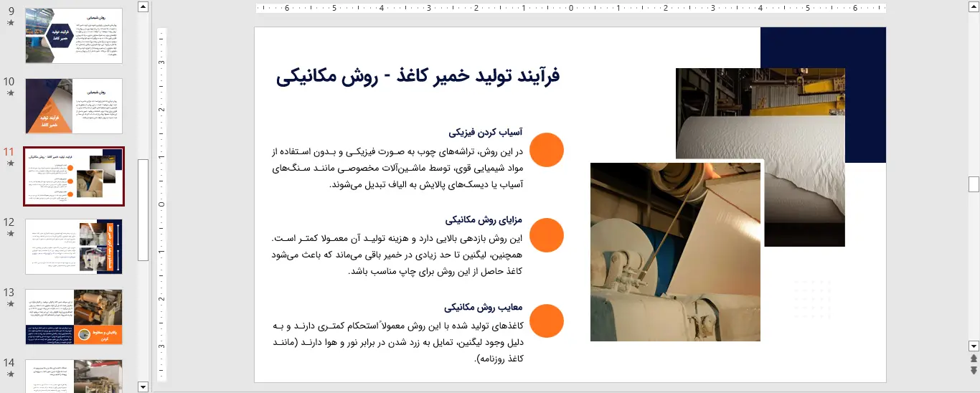Click the heading معایب روش مکانیکی
This screenshot has height=393, width=980.
coord(484,307)
